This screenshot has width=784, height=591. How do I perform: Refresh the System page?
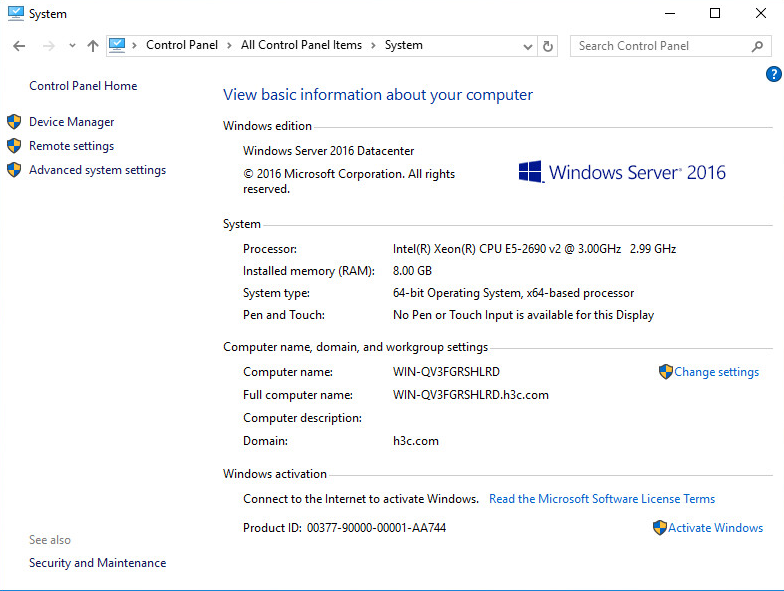(x=548, y=46)
